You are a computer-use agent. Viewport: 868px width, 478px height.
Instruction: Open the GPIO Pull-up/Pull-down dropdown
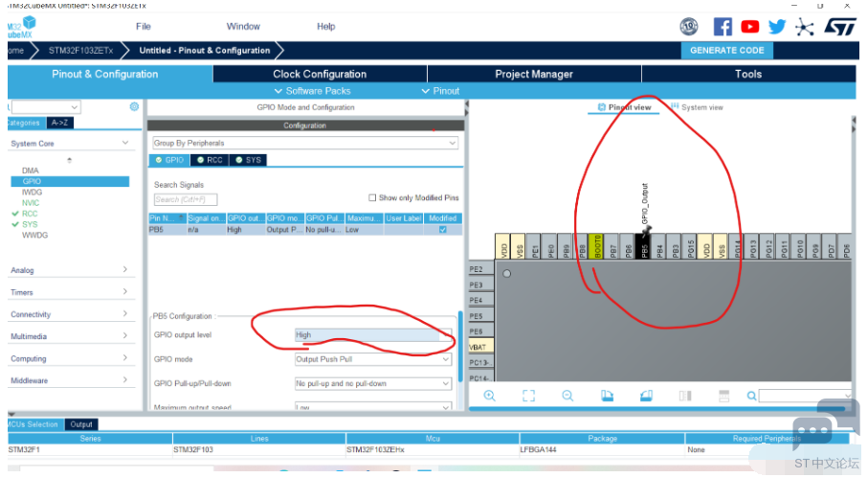(373, 383)
